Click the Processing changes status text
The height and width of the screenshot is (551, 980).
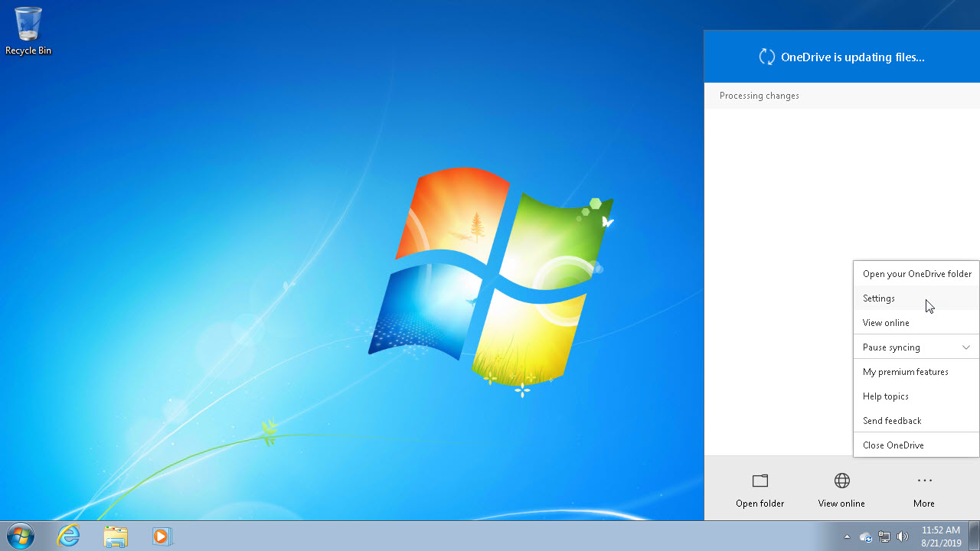pos(759,96)
